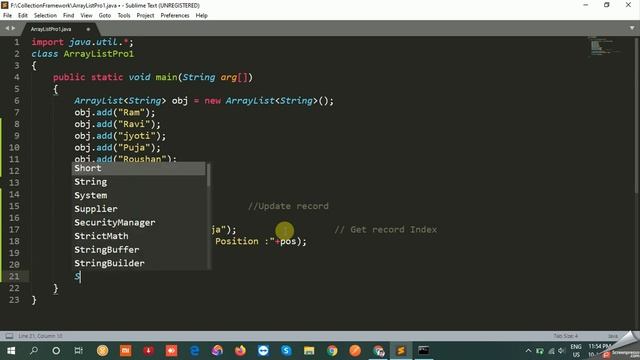This screenshot has height=360, width=640.
Task: Open the View menu
Action: 86,16
